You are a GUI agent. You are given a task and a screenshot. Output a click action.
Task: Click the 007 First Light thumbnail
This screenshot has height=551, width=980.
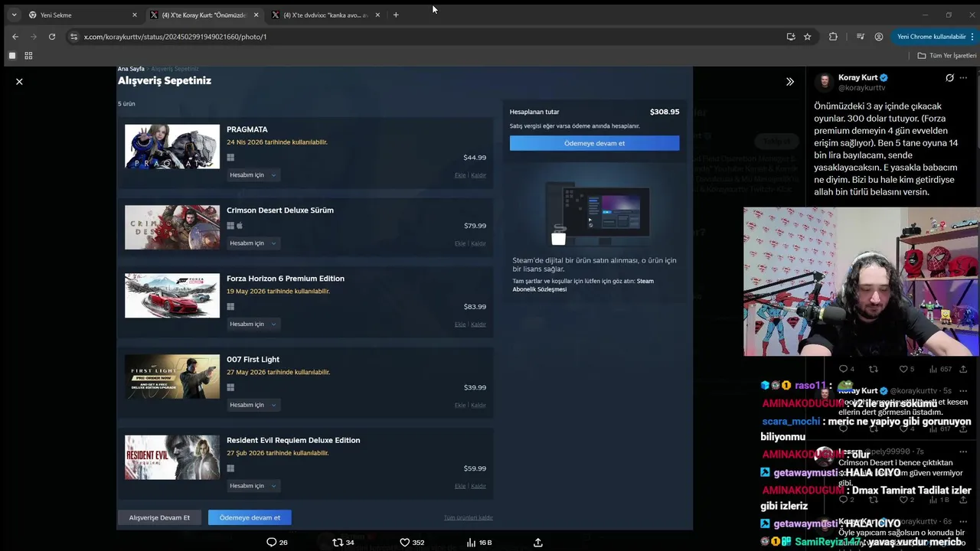(x=172, y=377)
